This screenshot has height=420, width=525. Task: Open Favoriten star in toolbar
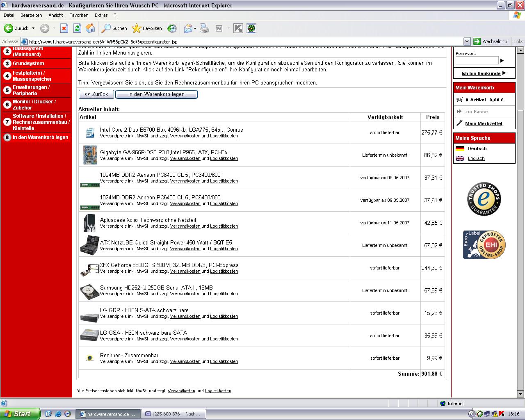point(147,28)
